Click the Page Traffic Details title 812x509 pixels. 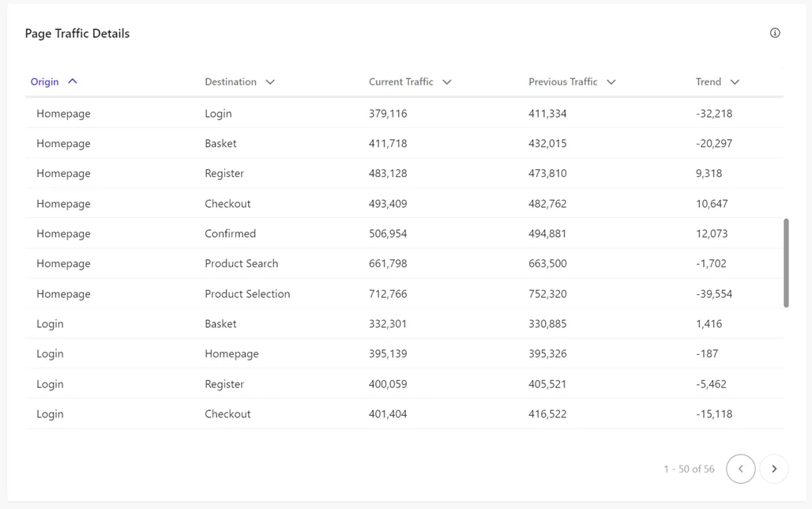[x=77, y=34]
